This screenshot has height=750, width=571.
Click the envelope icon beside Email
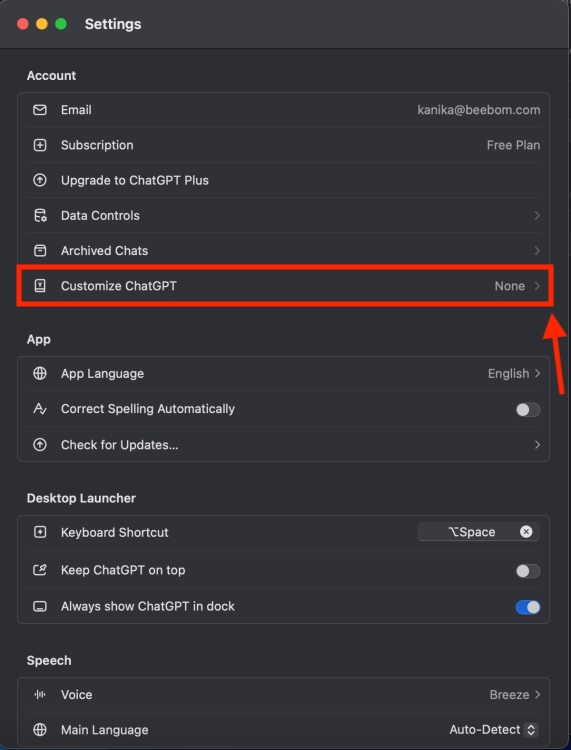pos(40,110)
